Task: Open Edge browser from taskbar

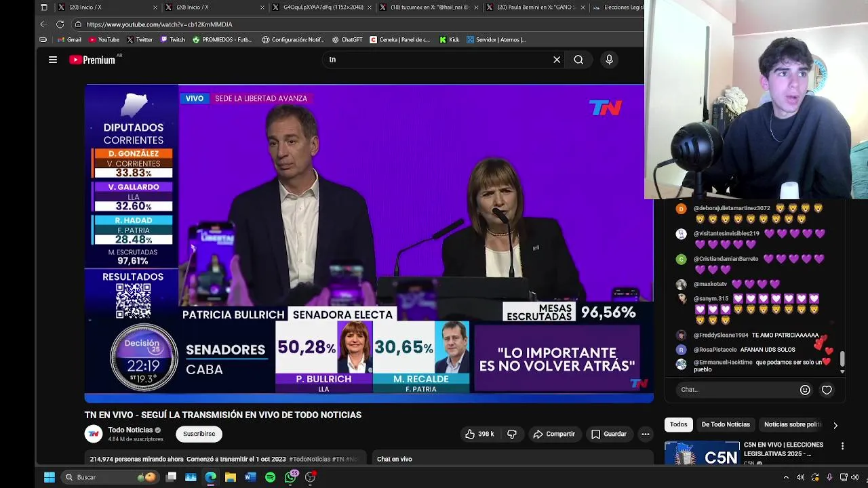Action: pyautogui.click(x=211, y=477)
